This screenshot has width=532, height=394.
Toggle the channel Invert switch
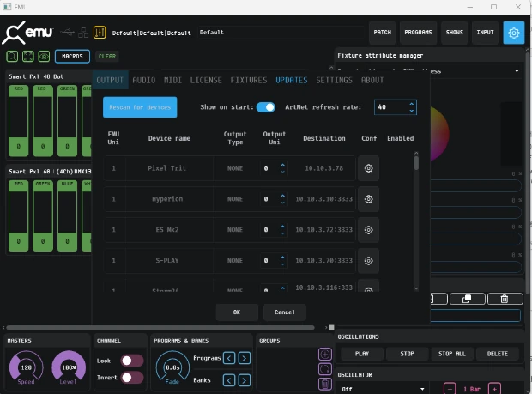coord(131,378)
